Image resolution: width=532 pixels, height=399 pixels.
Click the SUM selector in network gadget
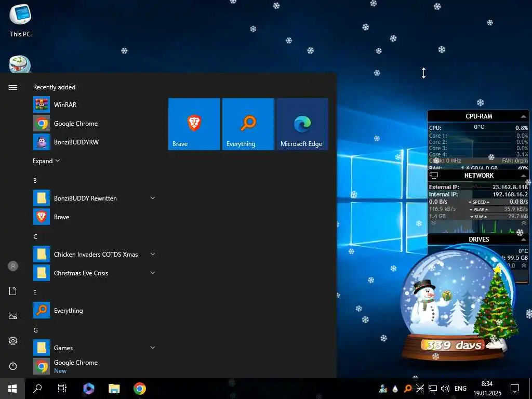click(x=478, y=217)
